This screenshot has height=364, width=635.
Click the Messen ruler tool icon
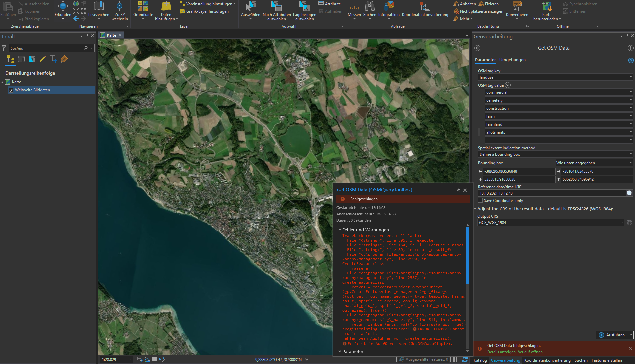[x=354, y=7]
